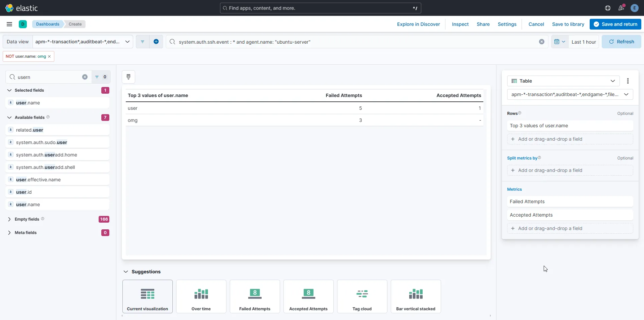Click the add filter plus icon
Screen dimensions: 644x320
pos(156,42)
